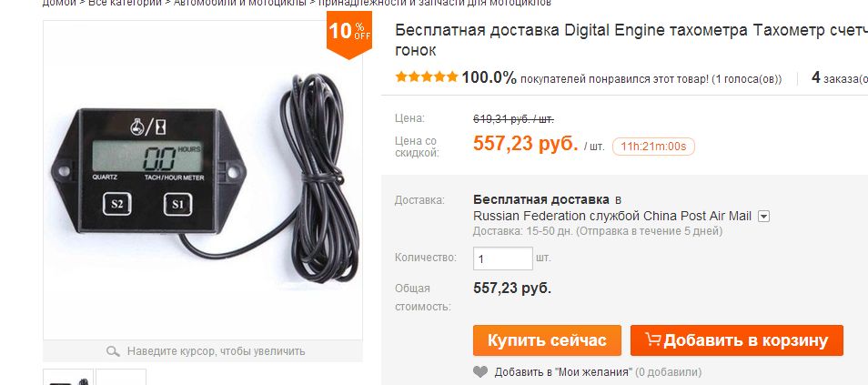Open the shipping method dropdown arrow
Viewport: 868px width, 385px height.
[763, 216]
